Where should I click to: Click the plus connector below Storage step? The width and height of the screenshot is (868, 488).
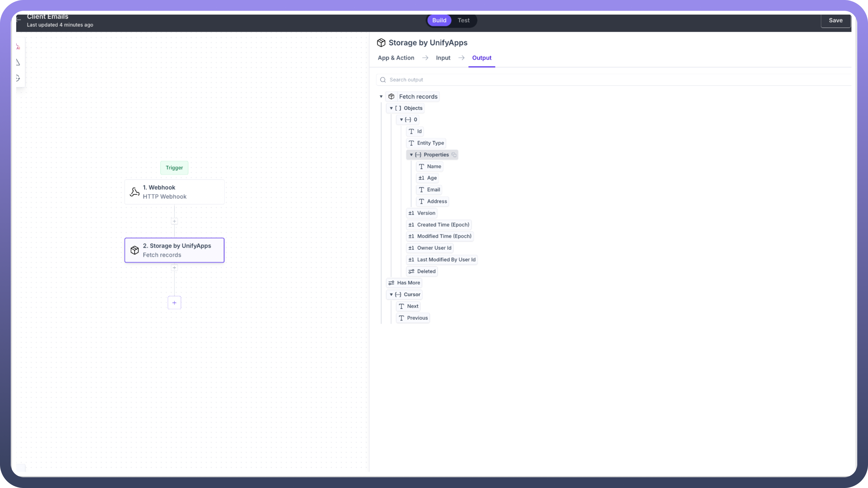174,268
